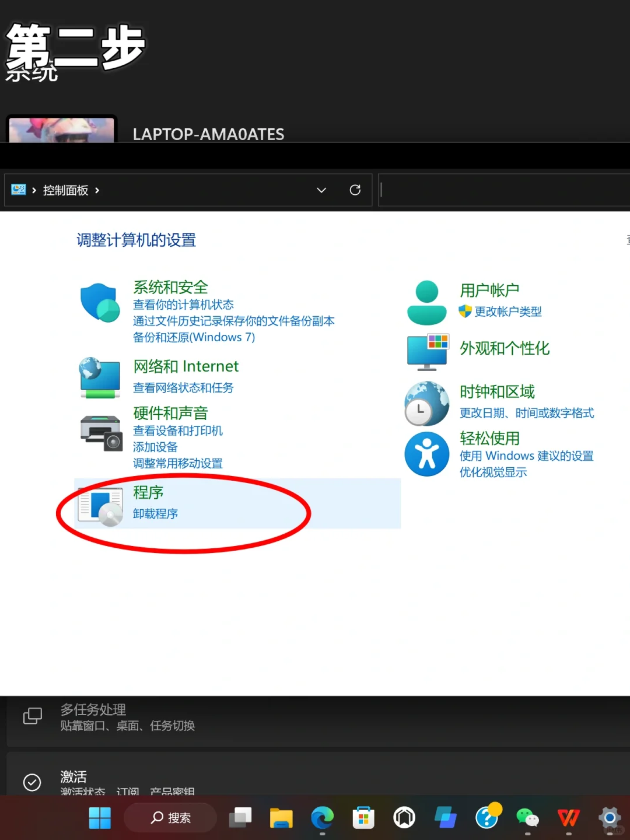Click the 卸载程序 link
This screenshot has width=630, height=840.
[155, 513]
